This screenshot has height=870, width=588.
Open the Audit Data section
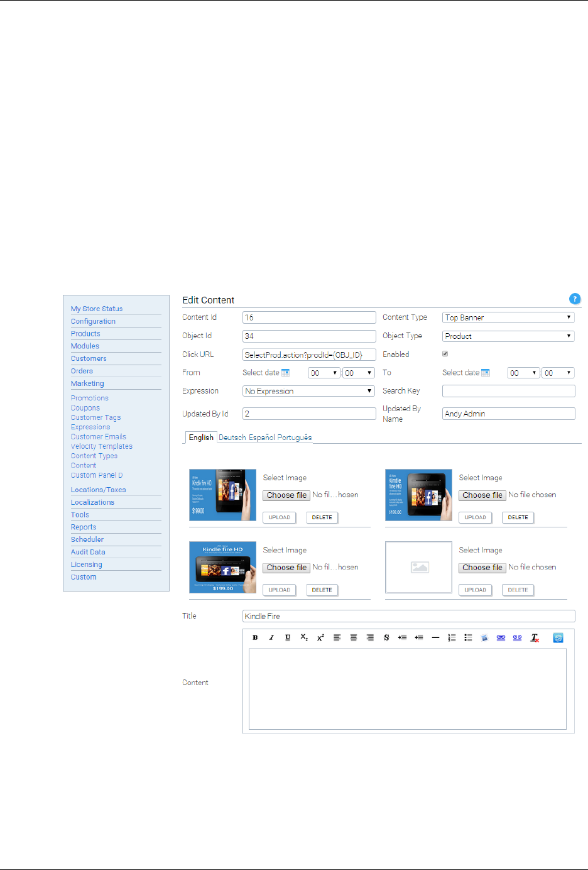(88, 552)
